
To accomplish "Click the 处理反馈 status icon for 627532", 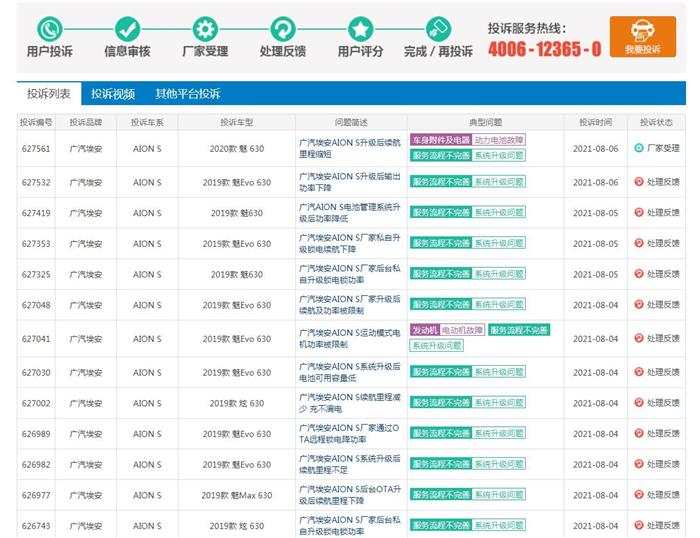I will pyautogui.click(x=639, y=182).
